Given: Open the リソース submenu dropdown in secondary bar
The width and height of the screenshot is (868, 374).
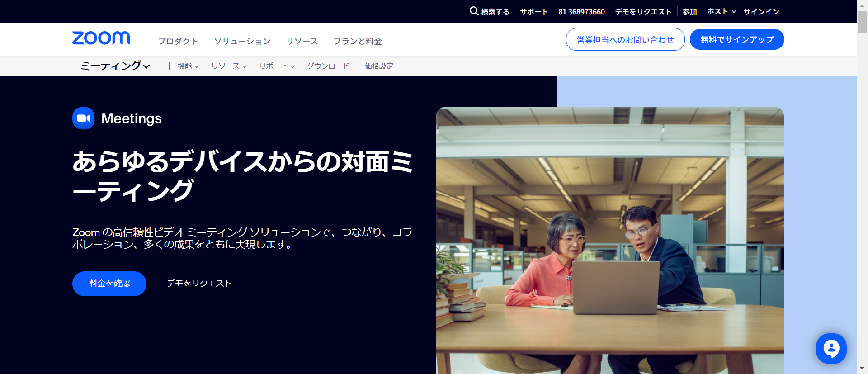Looking at the screenshot, I should pos(229,66).
